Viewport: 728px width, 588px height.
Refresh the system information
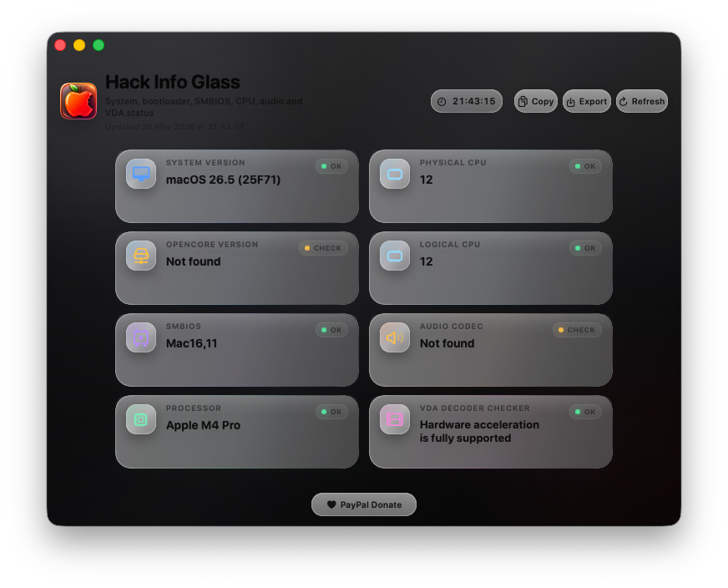tap(642, 101)
